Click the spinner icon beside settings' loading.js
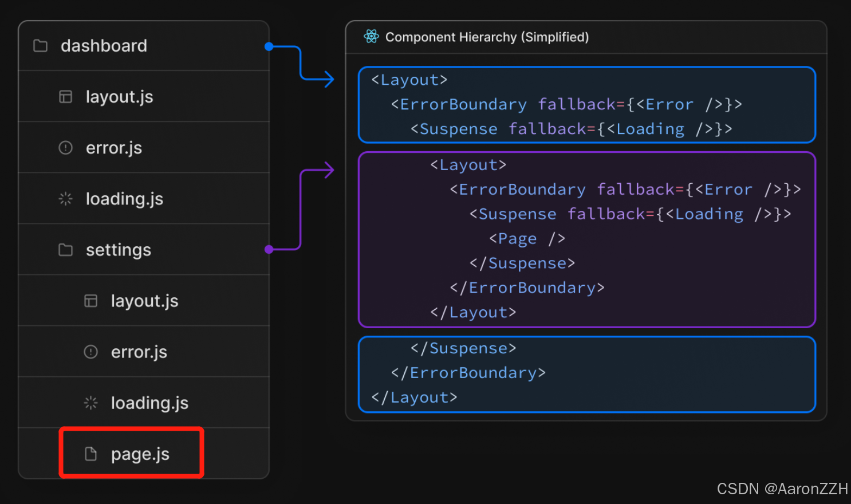Screen dimensions: 851x504 click(x=91, y=403)
